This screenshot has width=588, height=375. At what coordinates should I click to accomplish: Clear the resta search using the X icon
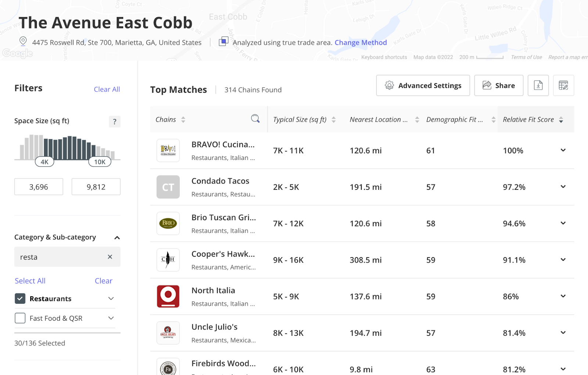(x=110, y=257)
